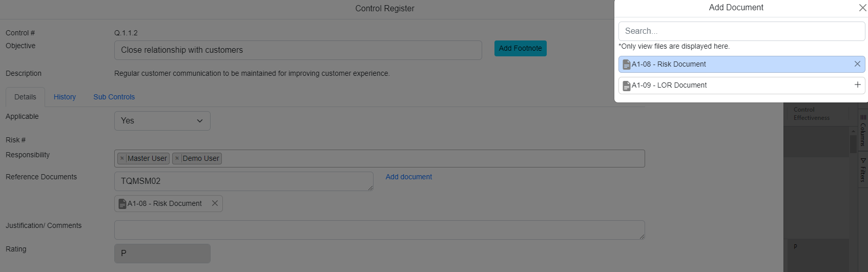Click the Add Footnote button
This screenshot has width=868, height=272.
point(520,48)
